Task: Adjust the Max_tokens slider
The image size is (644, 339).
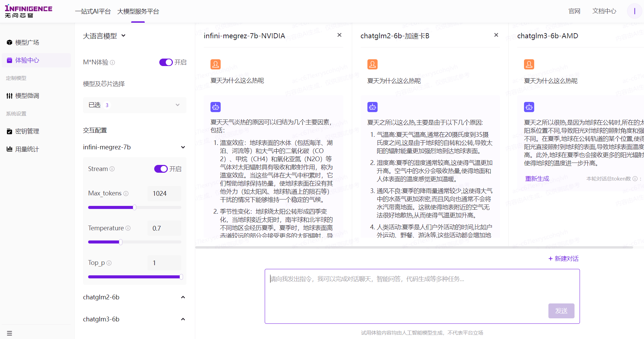Action: [135, 207]
